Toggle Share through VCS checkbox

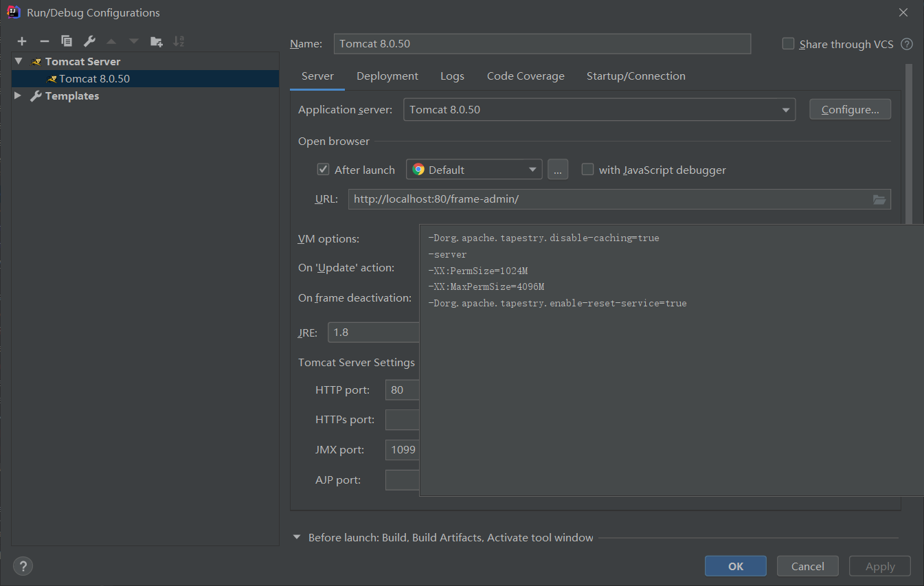[x=788, y=44]
